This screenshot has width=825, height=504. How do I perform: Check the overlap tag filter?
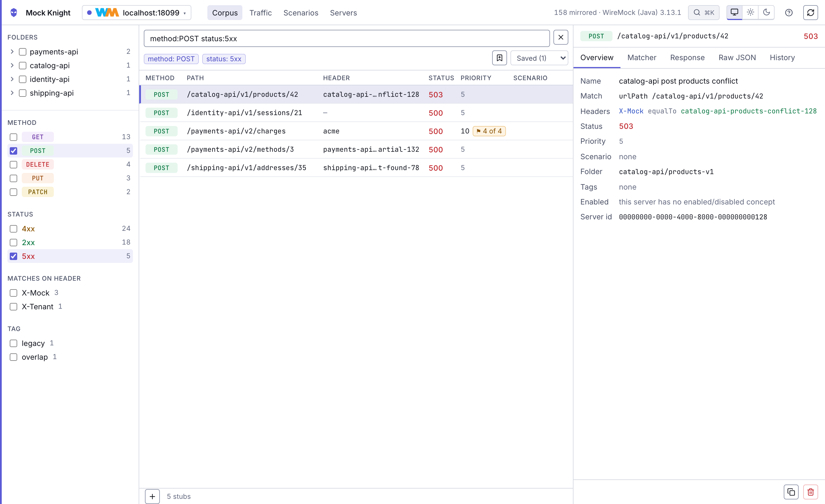(x=13, y=357)
